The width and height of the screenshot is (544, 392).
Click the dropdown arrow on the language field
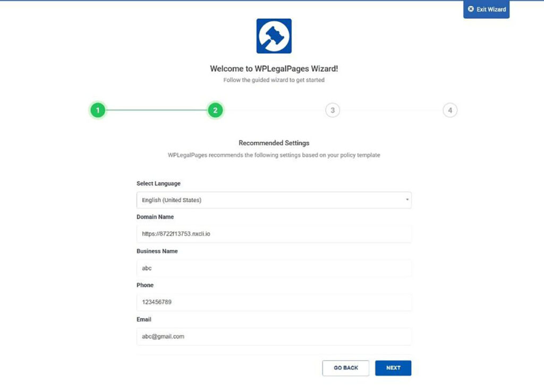pyautogui.click(x=407, y=200)
